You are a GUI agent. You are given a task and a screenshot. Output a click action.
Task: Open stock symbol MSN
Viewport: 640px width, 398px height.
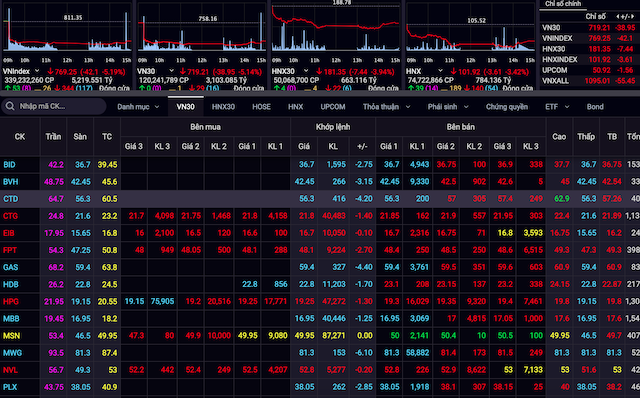point(11,336)
